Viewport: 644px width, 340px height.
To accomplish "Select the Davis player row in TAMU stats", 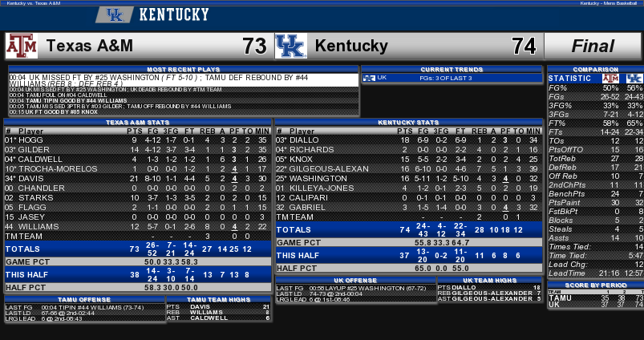I will 138,179.
